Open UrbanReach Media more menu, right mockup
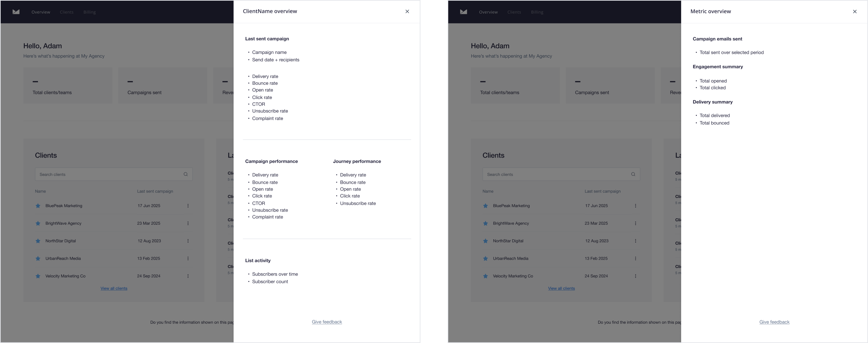The width and height of the screenshot is (868, 343). (635, 259)
